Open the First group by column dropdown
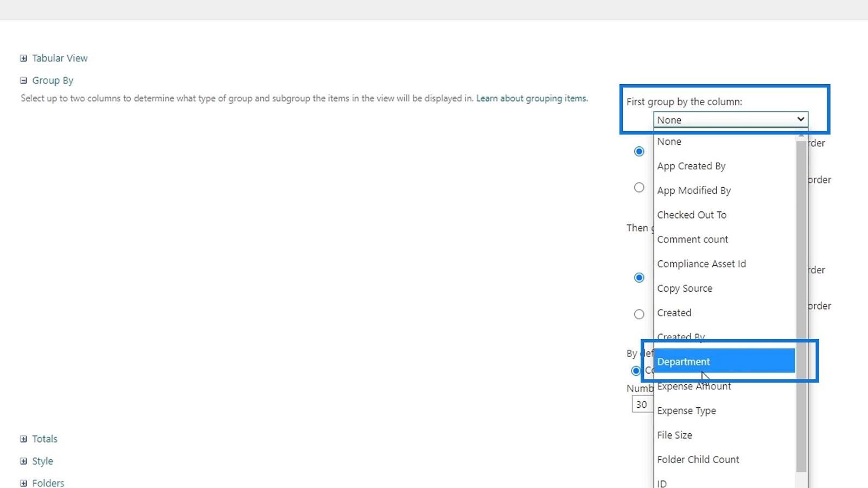Image resolution: width=868 pixels, height=488 pixels. point(730,120)
